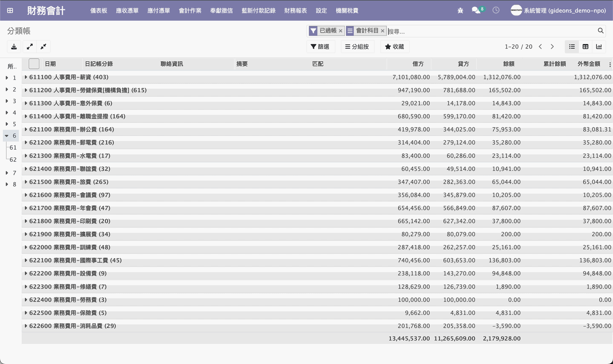Click the download export icon
This screenshot has width=613, height=364.
[14, 47]
